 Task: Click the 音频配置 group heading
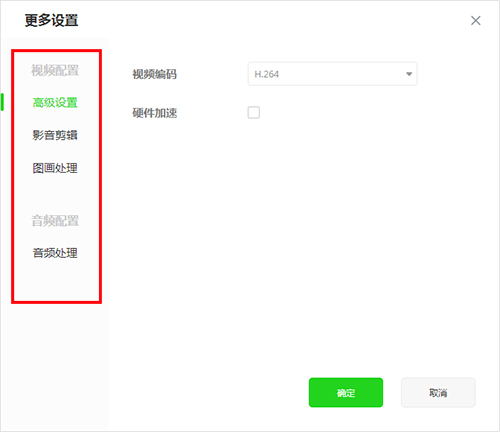(55, 221)
